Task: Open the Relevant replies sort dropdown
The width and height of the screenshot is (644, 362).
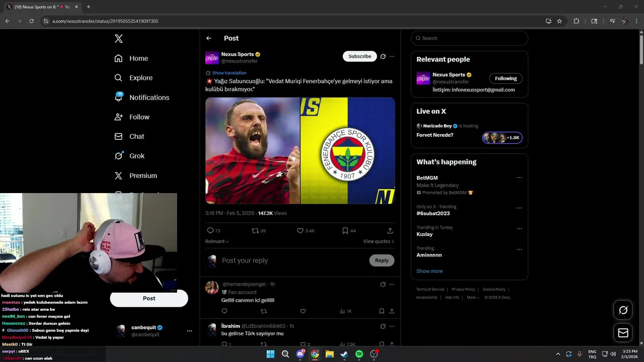Action: [217, 241]
